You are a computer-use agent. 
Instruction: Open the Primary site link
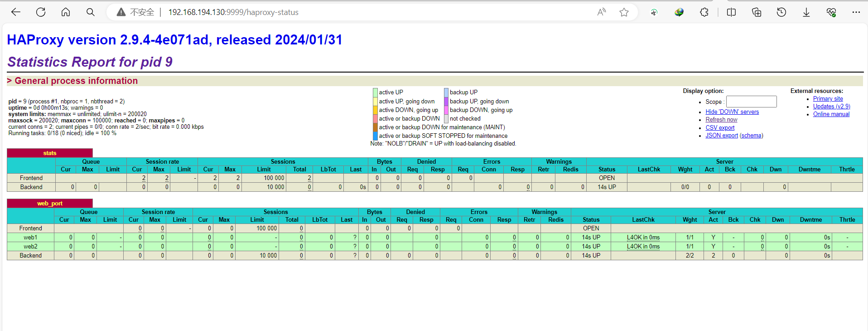[x=828, y=99]
